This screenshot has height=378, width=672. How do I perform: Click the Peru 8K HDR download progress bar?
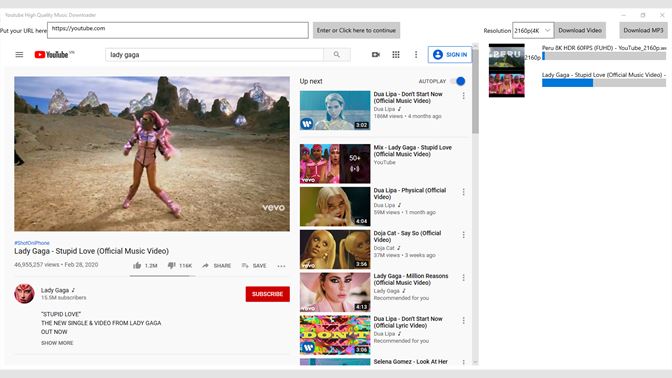[x=604, y=56]
